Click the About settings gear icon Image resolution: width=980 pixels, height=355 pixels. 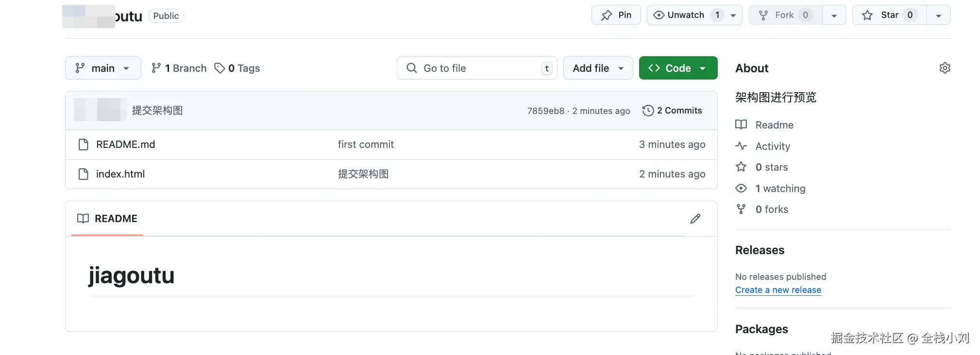[x=945, y=68]
